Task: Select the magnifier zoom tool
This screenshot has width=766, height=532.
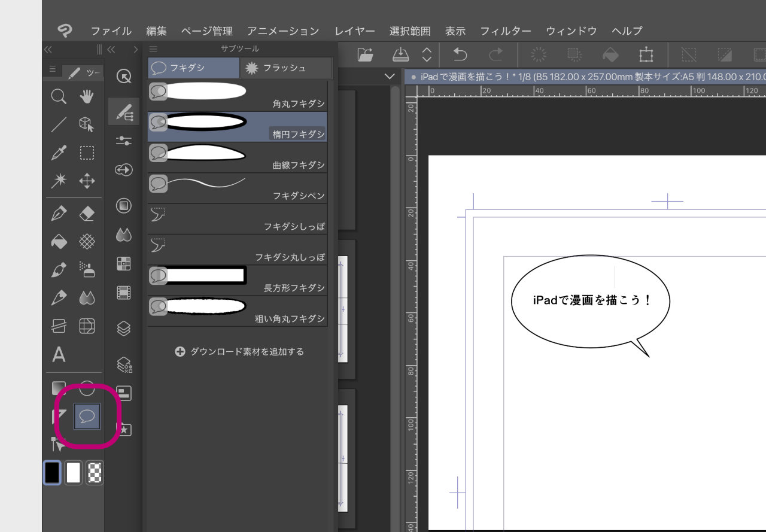Action: tap(59, 96)
